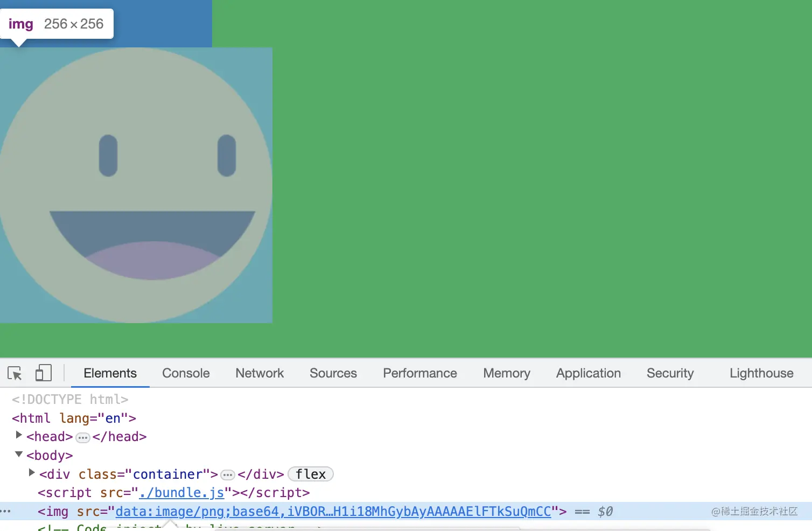Open the Sources tab
The image size is (812, 531).
click(x=333, y=373)
